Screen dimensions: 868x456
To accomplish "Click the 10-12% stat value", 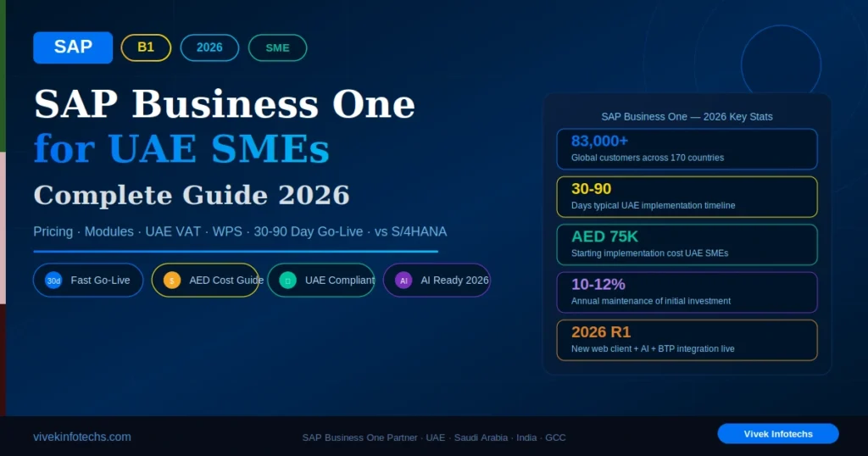I will click(x=598, y=285).
